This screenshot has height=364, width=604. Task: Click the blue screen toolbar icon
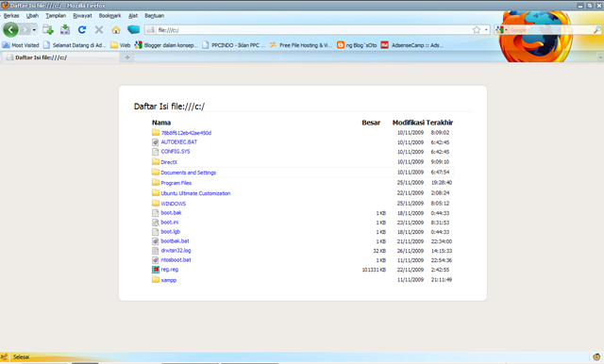pos(133,29)
